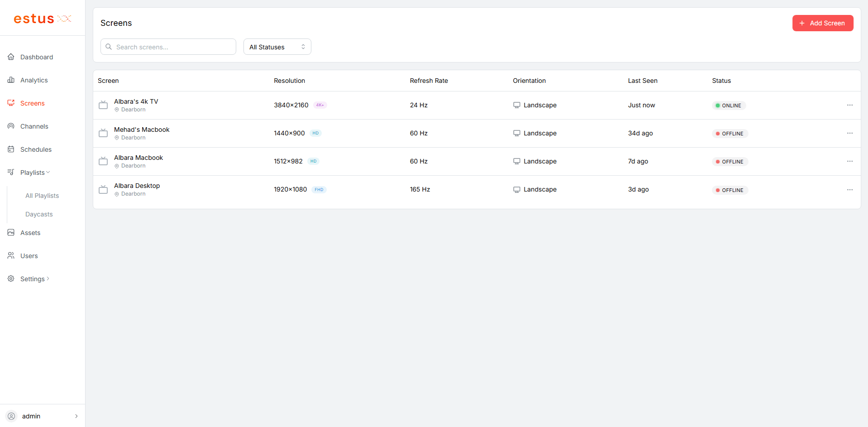Click the 165 Hz refresh rate value

coord(420,189)
